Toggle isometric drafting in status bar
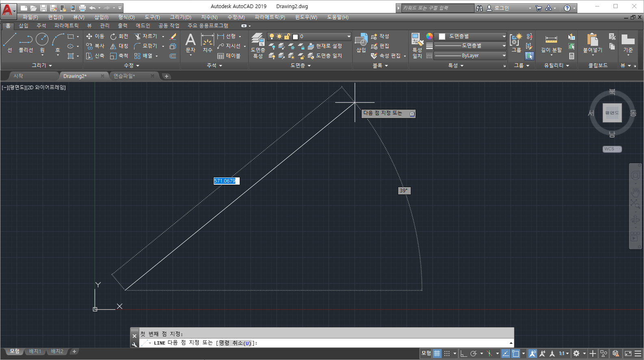 coord(490,354)
